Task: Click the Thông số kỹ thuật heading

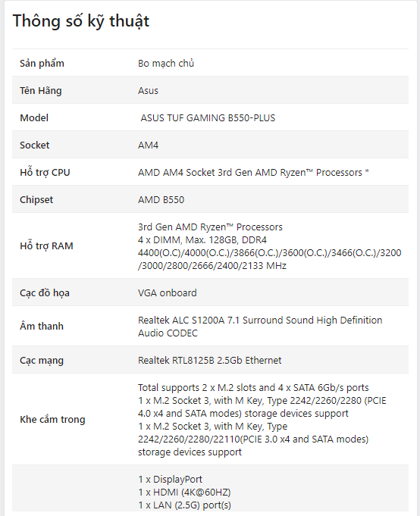Action: [x=81, y=22]
